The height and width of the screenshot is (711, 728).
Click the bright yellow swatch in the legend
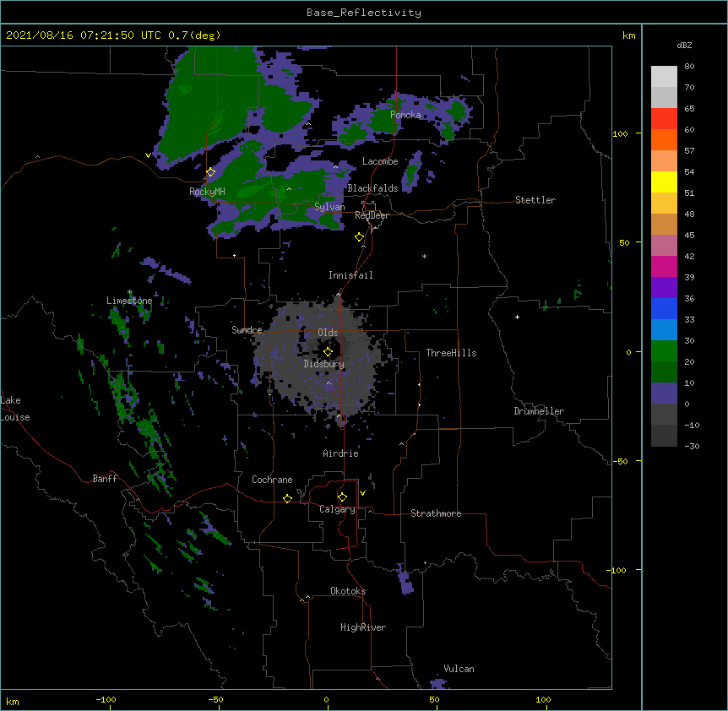664,182
